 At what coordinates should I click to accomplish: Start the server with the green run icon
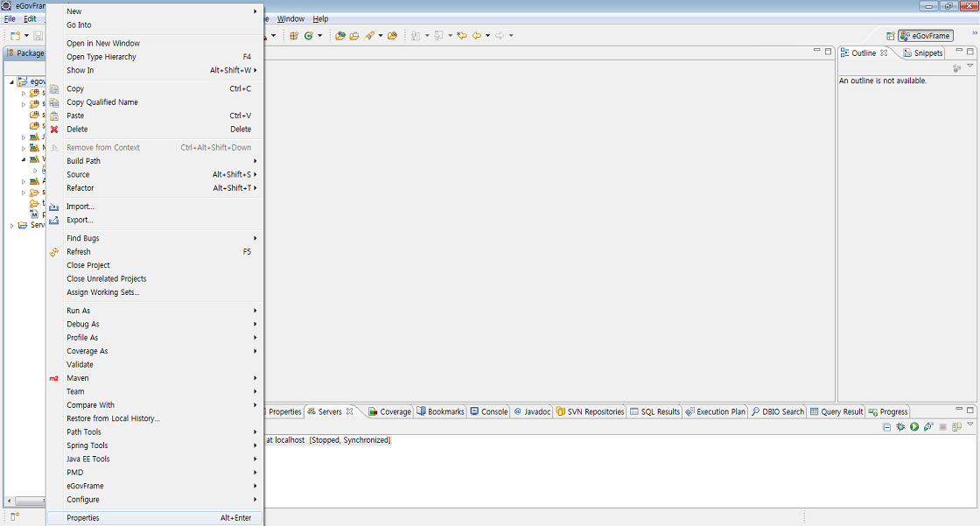point(913,427)
